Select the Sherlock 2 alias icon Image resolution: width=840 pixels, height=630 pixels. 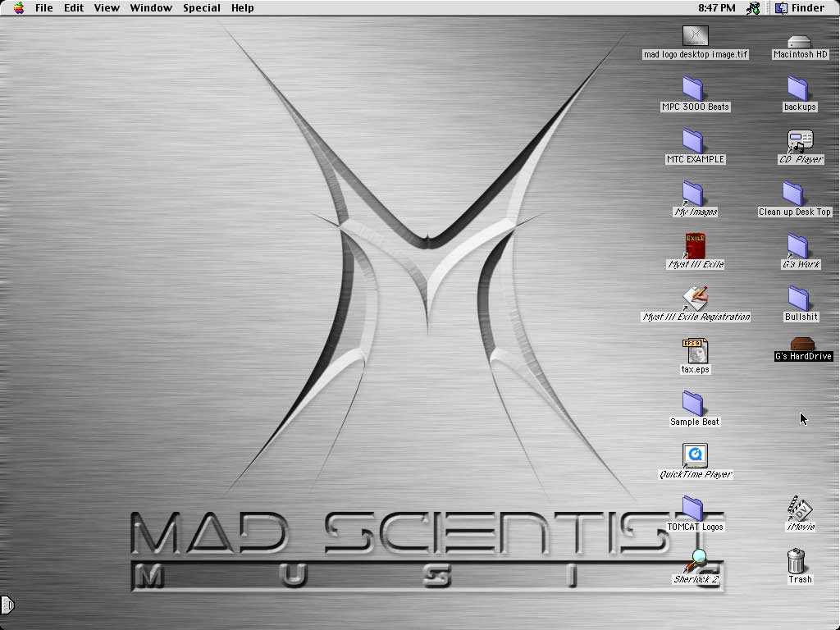point(695,560)
